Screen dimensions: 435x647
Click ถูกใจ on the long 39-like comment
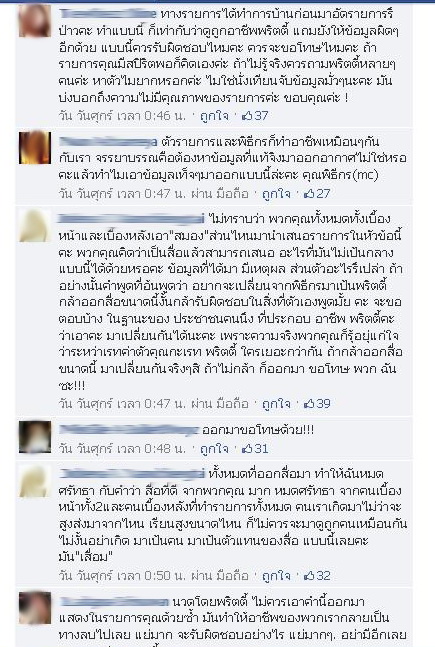(x=276, y=404)
